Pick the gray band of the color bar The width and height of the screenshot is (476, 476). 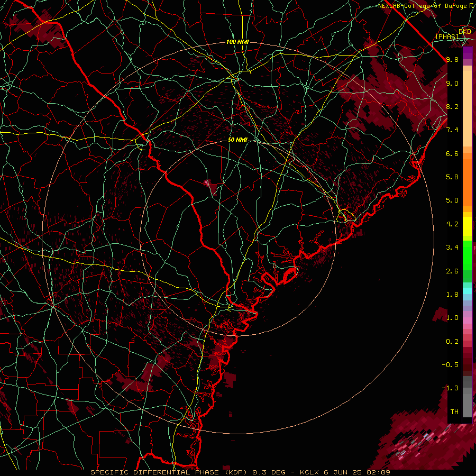(467, 397)
